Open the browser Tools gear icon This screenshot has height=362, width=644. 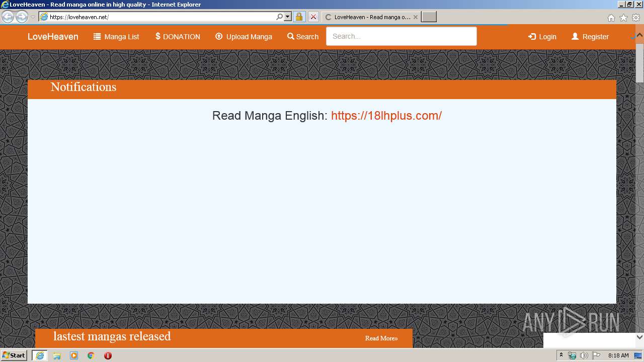pyautogui.click(x=636, y=18)
